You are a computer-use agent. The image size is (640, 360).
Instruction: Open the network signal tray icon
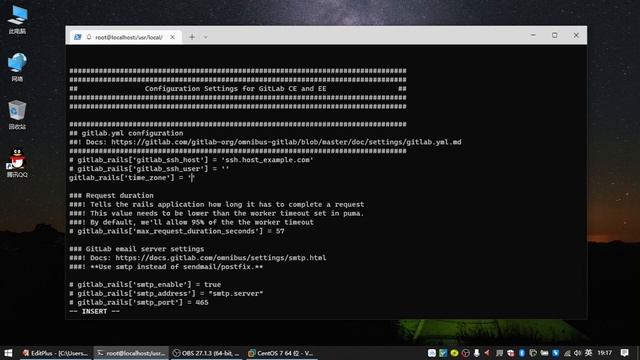567,353
